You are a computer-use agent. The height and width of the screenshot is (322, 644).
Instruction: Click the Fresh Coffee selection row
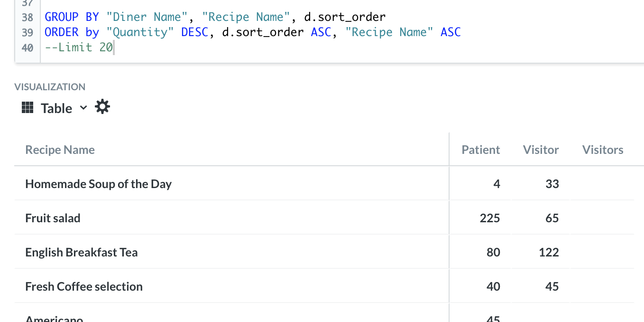[x=324, y=286]
